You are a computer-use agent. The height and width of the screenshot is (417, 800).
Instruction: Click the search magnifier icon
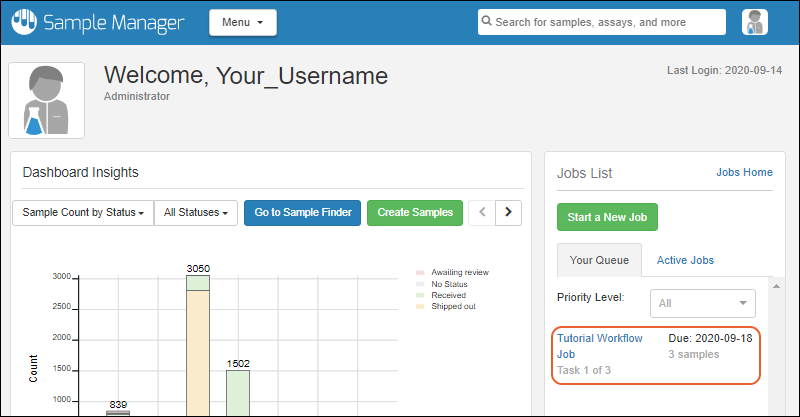[x=486, y=22]
